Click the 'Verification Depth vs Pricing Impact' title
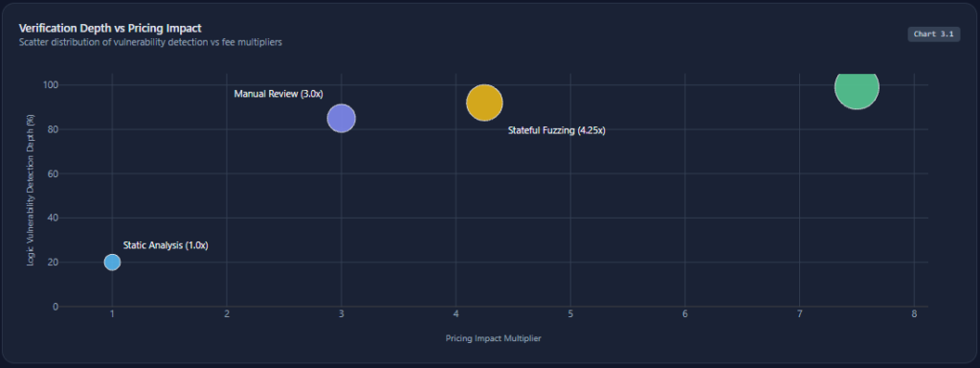Image resolution: width=980 pixels, height=368 pixels. click(x=110, y=28)
